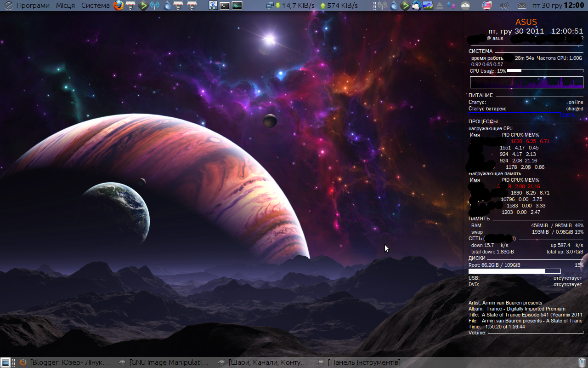588x368 pixels.
Task: Open the terminal launcher
Action: click(x=225, y=6)
